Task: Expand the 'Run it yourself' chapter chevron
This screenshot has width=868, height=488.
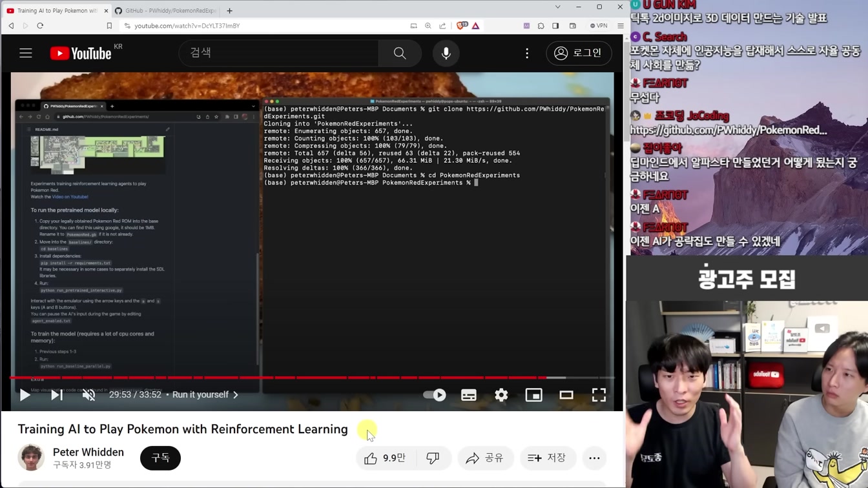Action: [236, 394]
